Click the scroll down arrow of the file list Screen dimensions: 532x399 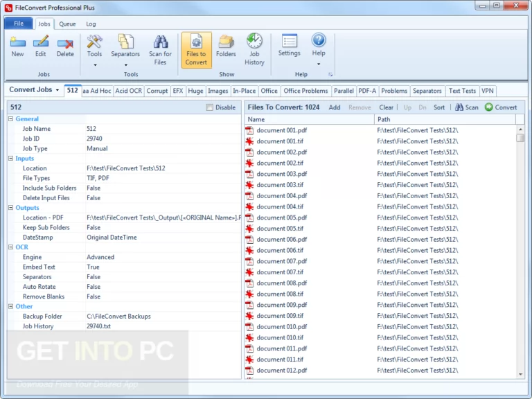520,374
